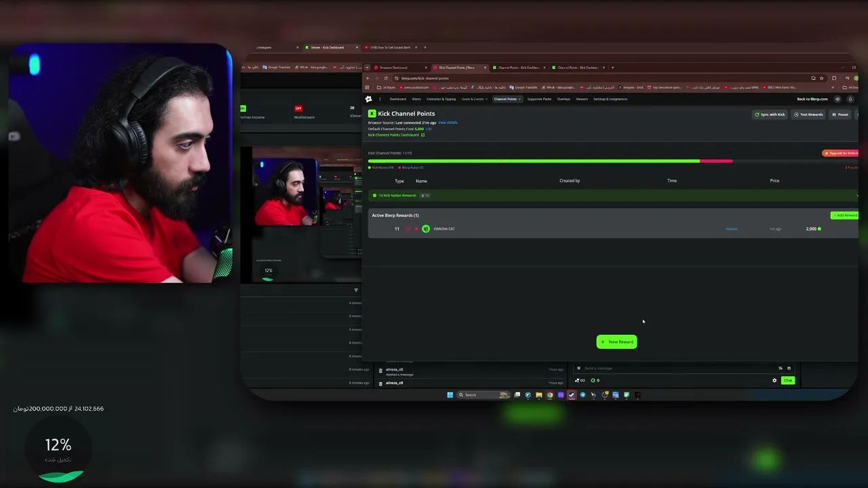Go to the Alerts section
Screen dimensions: 868x488
(416, 99)
